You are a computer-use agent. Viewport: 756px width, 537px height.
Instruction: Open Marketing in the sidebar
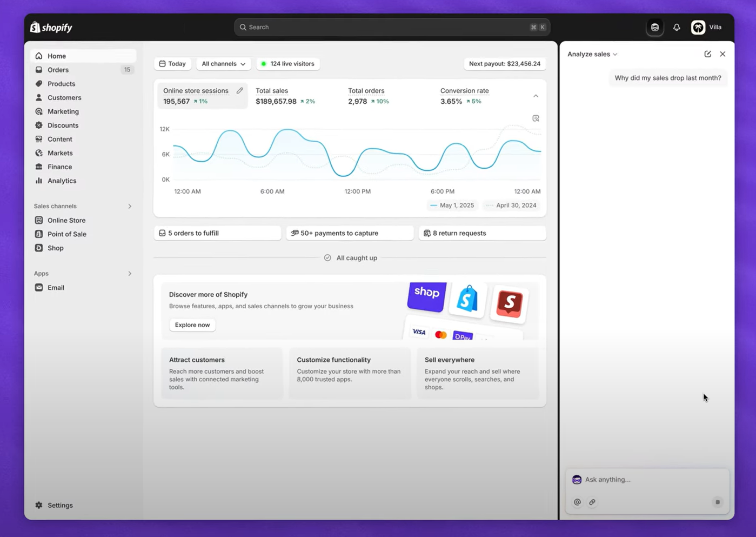coord(83,111)
